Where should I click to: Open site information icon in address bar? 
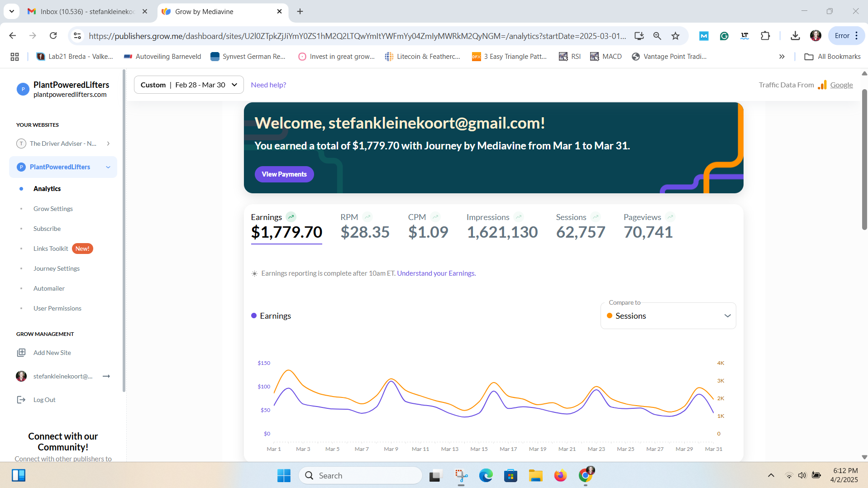pos(77,36)
